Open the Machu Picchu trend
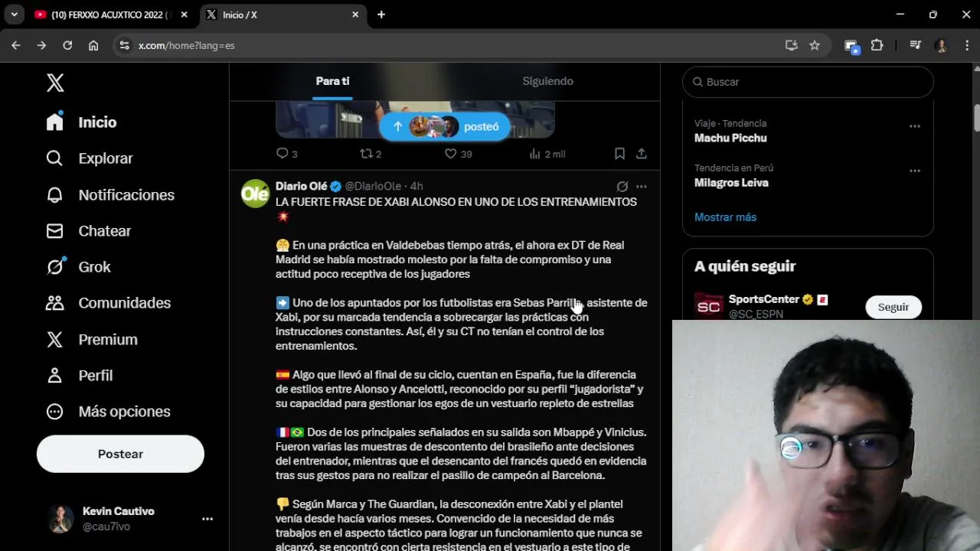 (730, 138)
